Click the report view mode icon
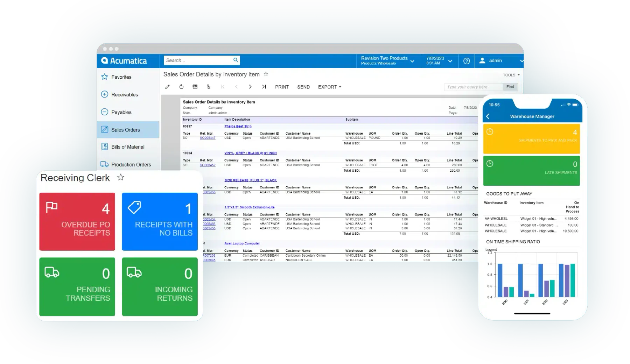 point(195,87)
